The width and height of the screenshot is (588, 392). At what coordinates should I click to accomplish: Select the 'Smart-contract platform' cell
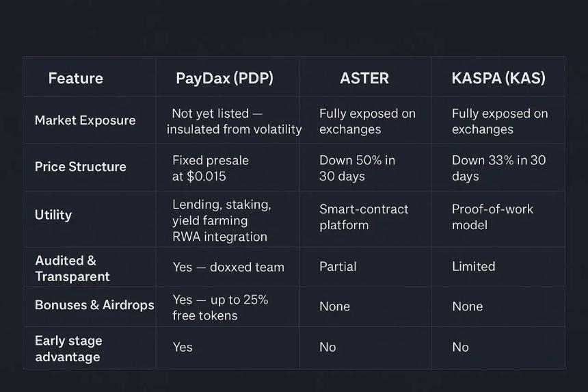364,216
